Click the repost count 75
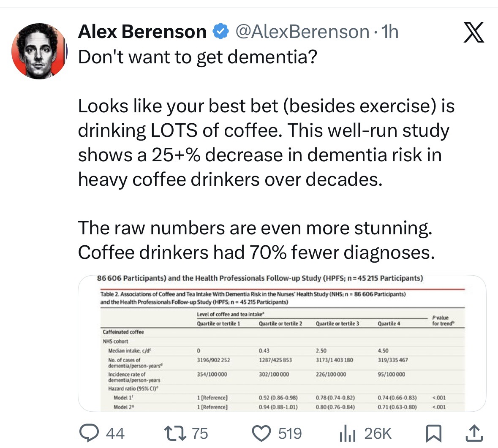498x448 pixels. [200, 434]
